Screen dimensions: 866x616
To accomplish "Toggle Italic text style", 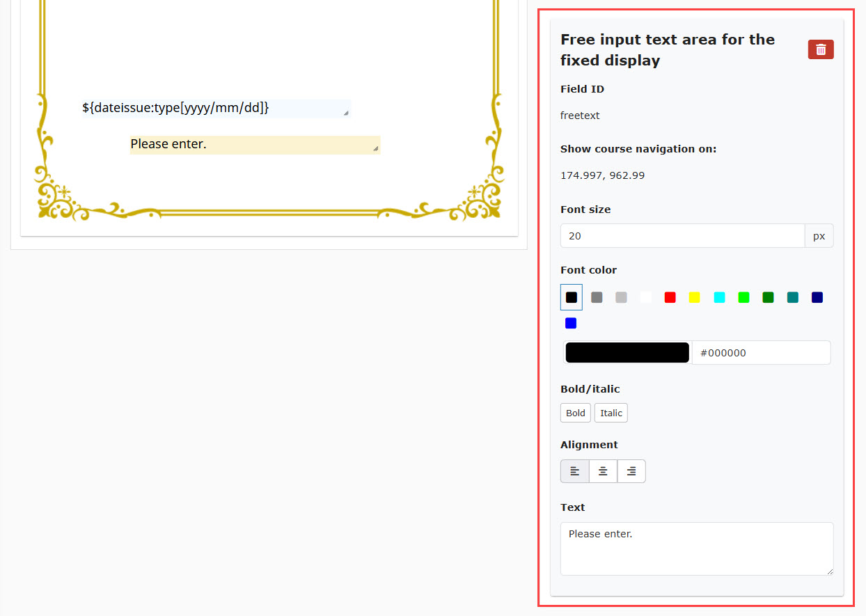I will [611, 413].
